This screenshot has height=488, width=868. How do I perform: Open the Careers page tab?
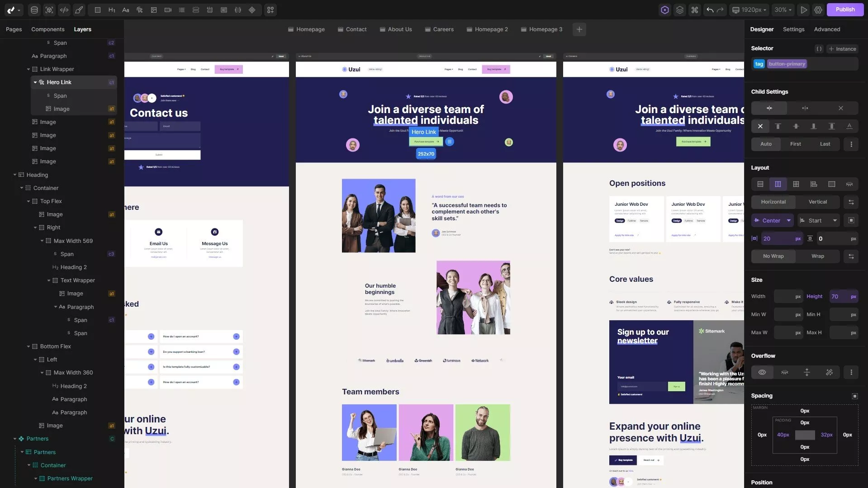pyautogui.click(x=439, y=29)
